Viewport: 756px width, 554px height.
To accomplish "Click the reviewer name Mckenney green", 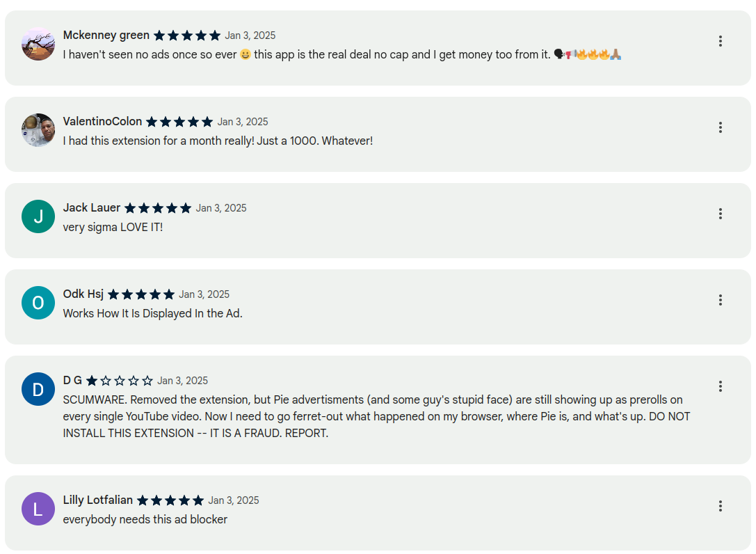I will [106, 35].
